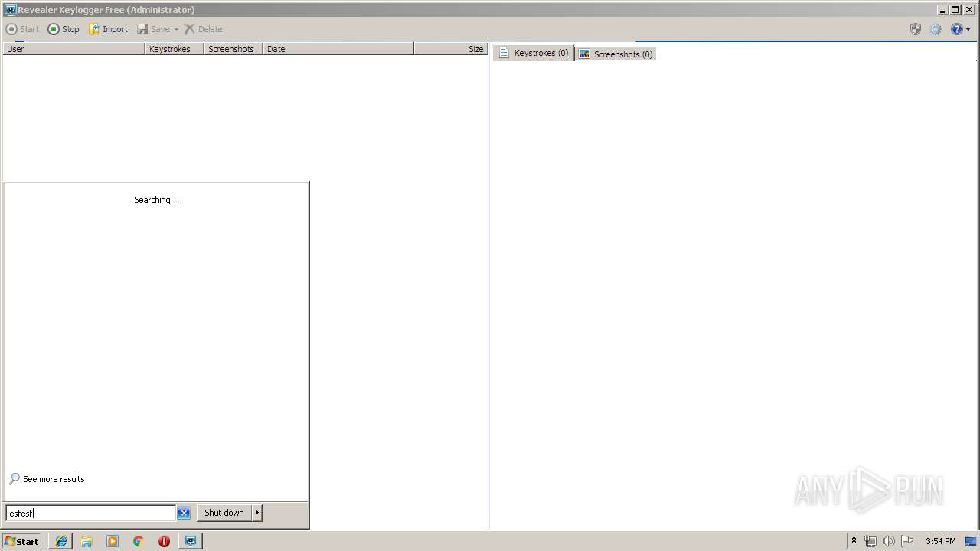The image size is (980, 551).
Task: Click the Start menu search input field
Action: pyautogui.click(x=90, y=513)
